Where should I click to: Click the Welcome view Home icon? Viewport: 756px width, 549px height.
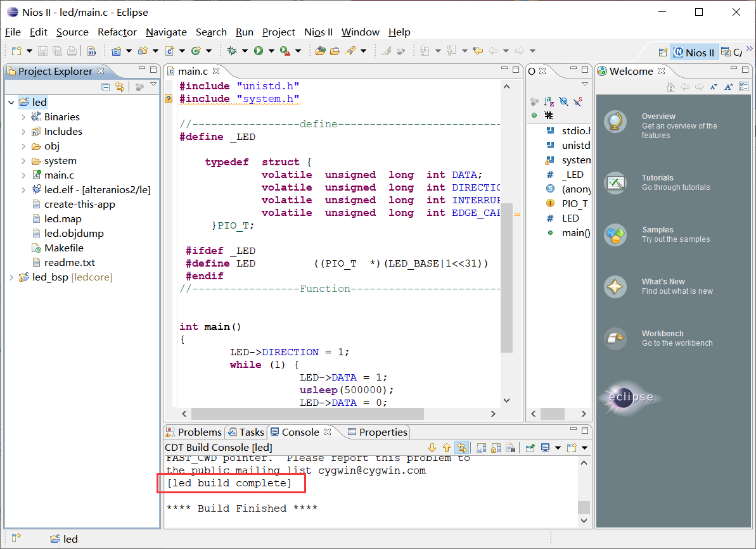(670, 87)
